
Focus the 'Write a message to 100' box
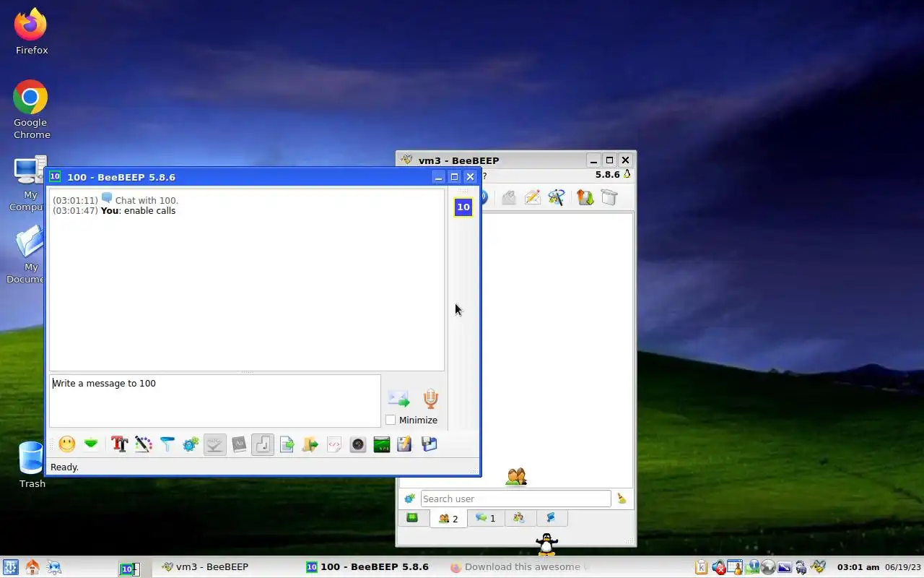[x=214, y=401]
